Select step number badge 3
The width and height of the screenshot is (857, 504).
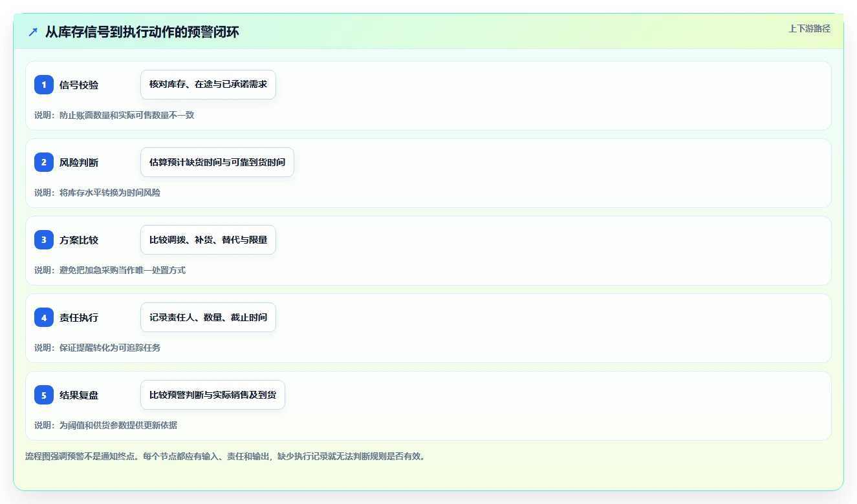44,240
